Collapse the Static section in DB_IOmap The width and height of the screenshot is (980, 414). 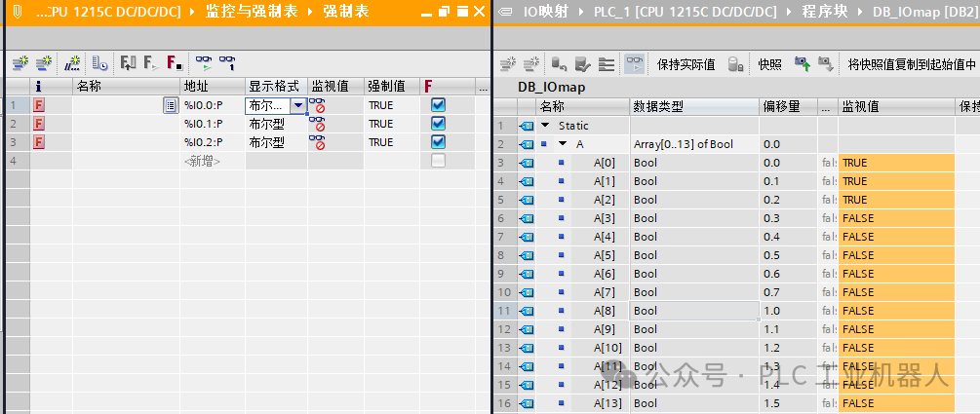545,126
